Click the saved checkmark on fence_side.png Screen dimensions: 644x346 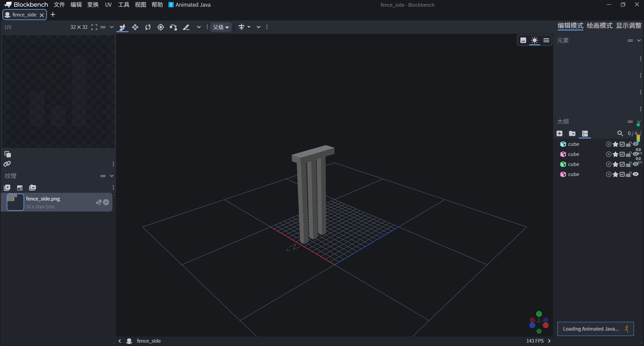pos(106,202)
